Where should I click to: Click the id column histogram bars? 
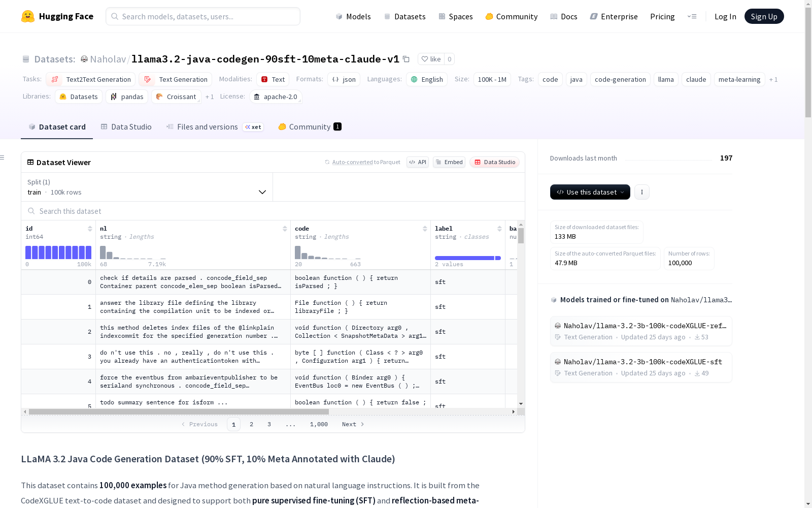(58, 252)
